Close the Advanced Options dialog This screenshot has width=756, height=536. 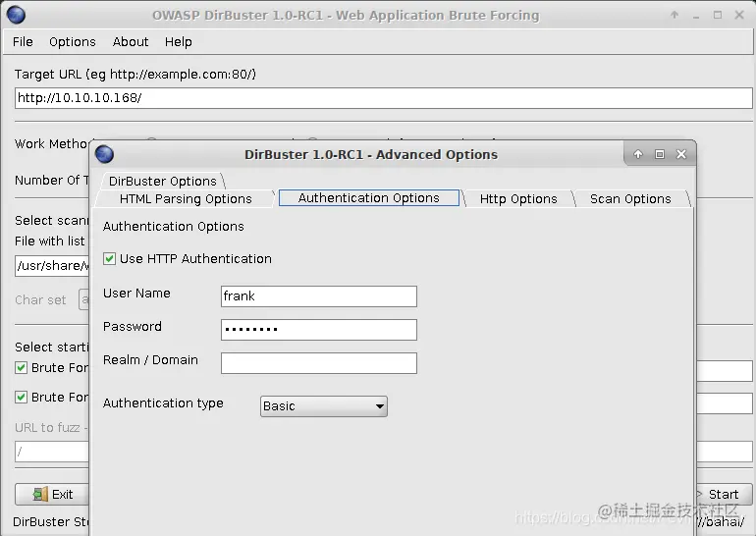pos(681,154)
